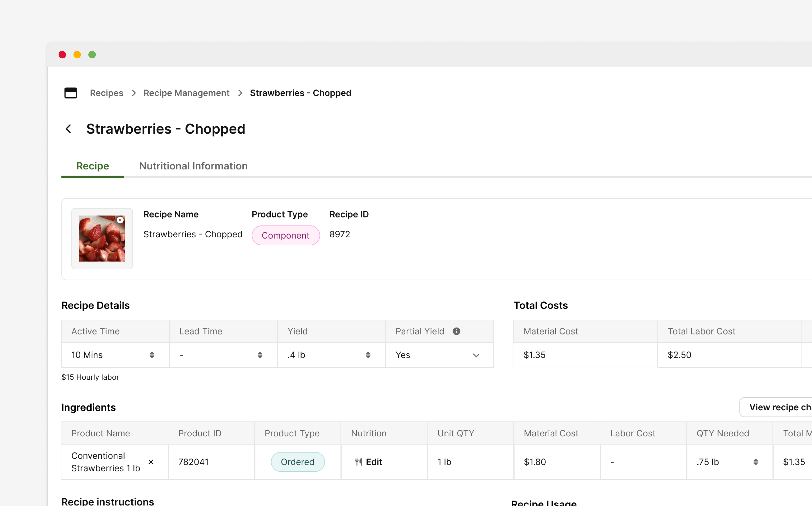Click the $15 Hourly labor note
The width and height of the screenshot is (812, 506).
(90, 377)
